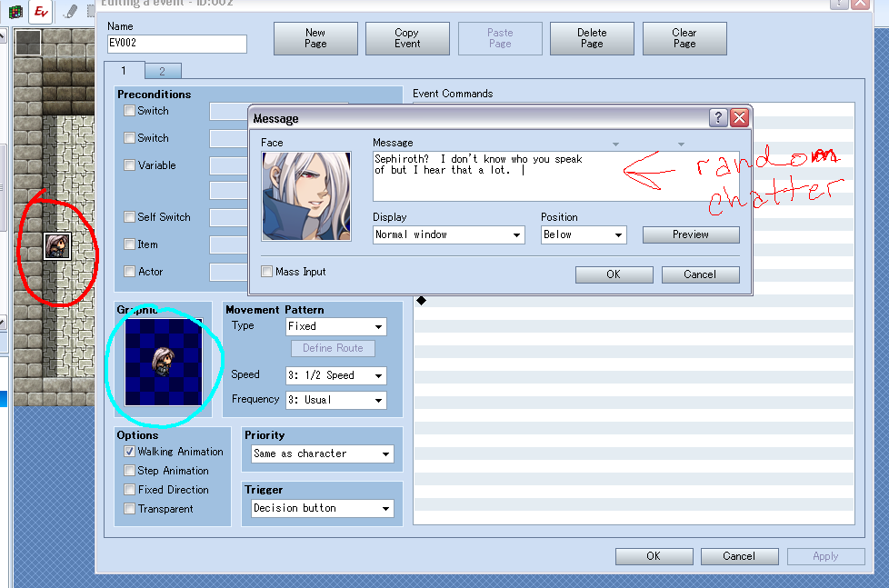Click the Delete Page button
This screenshot has height=588, width=889.
tap(592, 38)
